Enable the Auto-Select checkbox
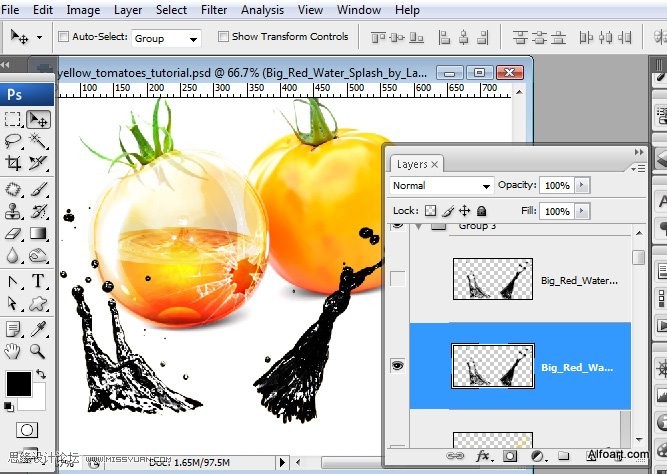This screenshot has height=474, width=667. [x=63, y=37]
